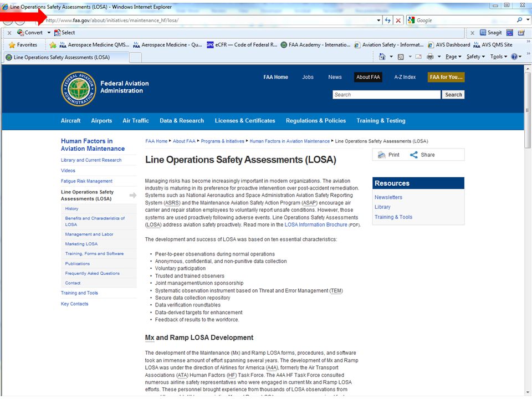
Task: Open the Aircraft navigation menu
Action: point(70,121)
